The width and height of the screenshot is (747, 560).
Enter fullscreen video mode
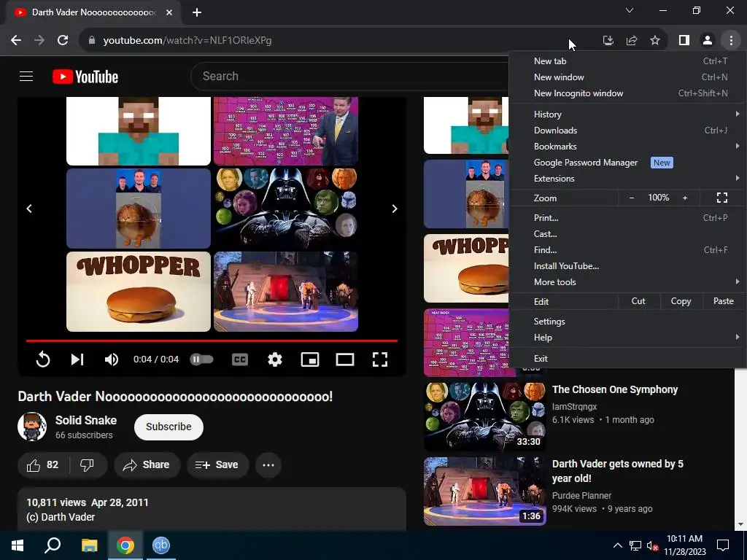pos(379,359)
